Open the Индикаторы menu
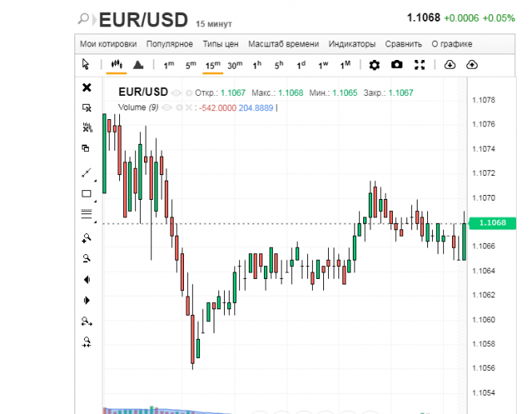This screenshot has width=532, height=414. [351, 44]
